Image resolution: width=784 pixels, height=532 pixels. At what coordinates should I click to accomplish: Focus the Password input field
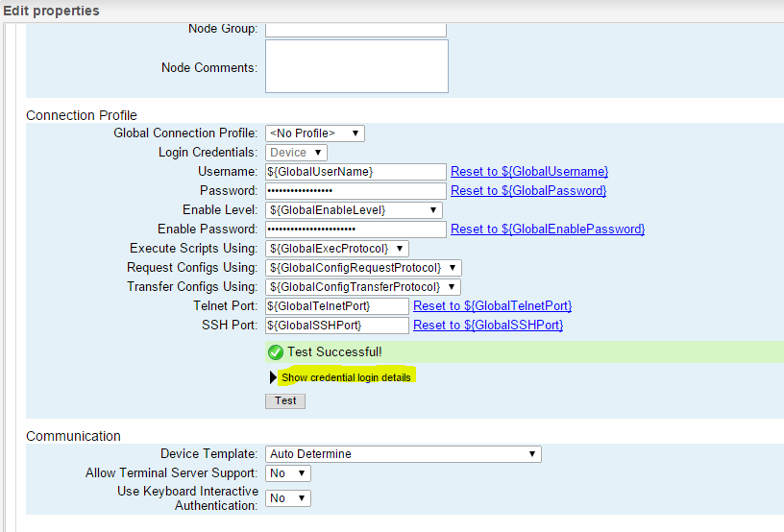click(x=356, y=191)
